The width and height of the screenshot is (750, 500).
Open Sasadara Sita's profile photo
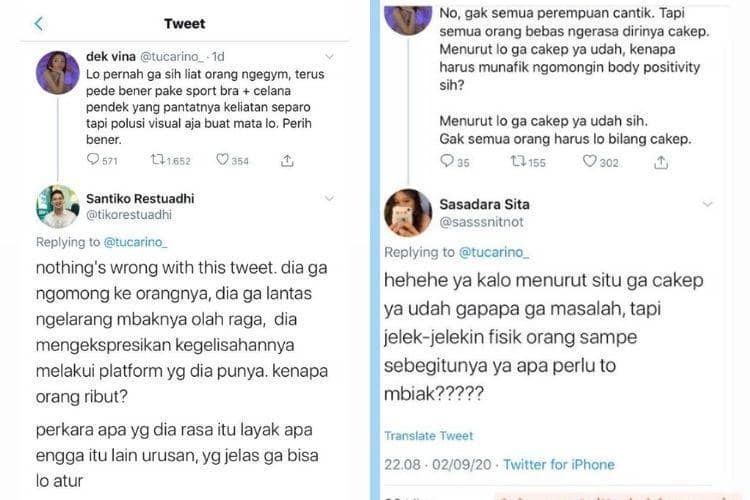coord(407,212)
